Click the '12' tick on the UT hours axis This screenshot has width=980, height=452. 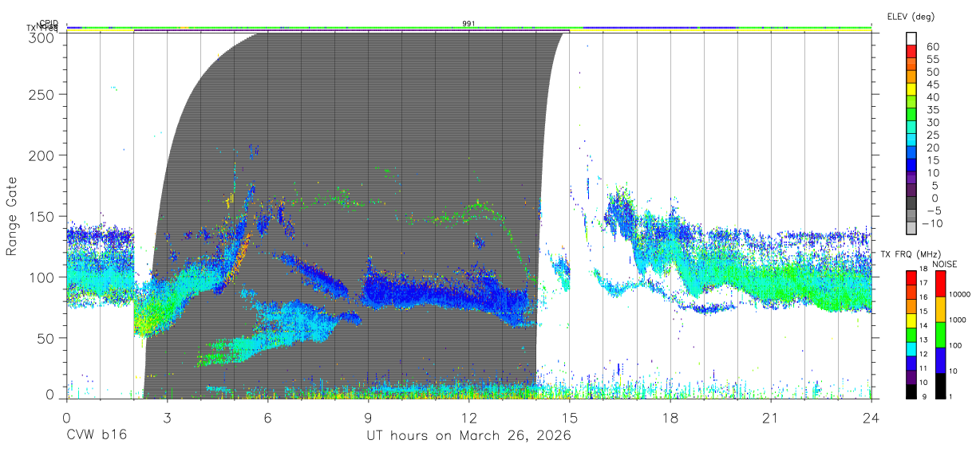click(468, 417)
